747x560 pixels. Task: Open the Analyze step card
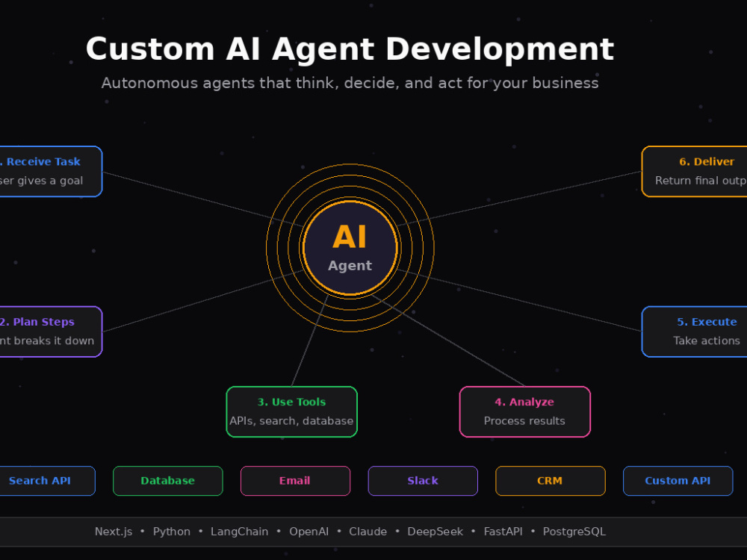525,411
